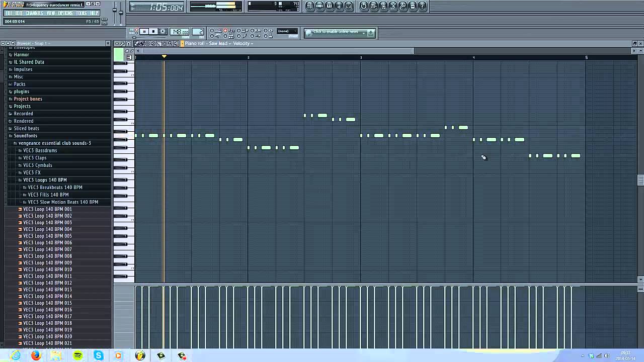Choose the select tool in piano roll
This screenshot has height=362, width=644.
165,44
